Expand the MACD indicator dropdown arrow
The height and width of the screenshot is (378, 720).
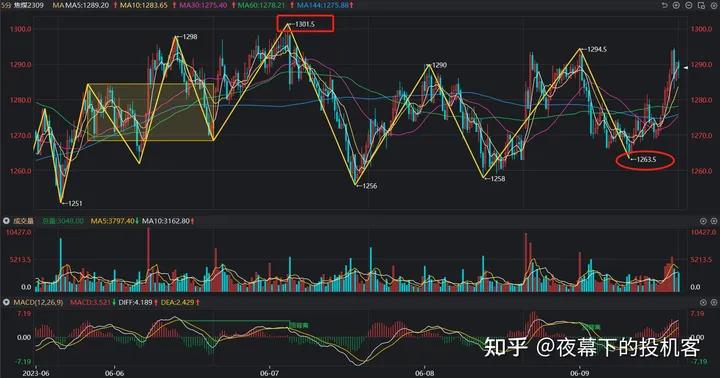(x=6, y=302)
